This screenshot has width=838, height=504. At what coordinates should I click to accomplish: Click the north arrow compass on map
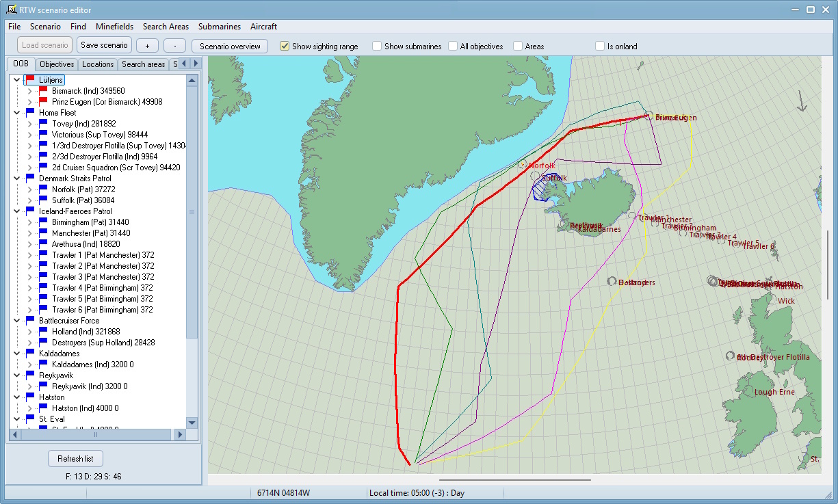802,101
